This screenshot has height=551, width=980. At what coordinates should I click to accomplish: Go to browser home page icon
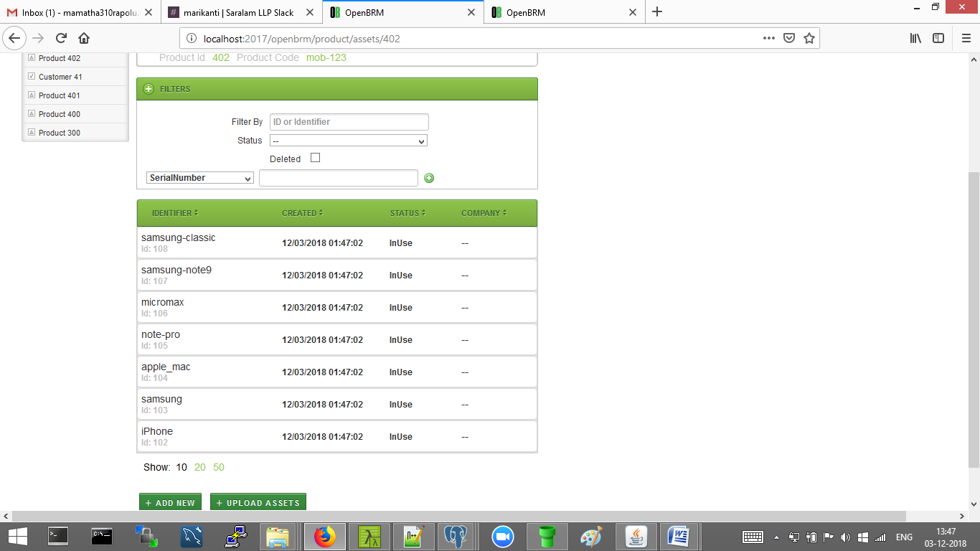tap(84, 38)
